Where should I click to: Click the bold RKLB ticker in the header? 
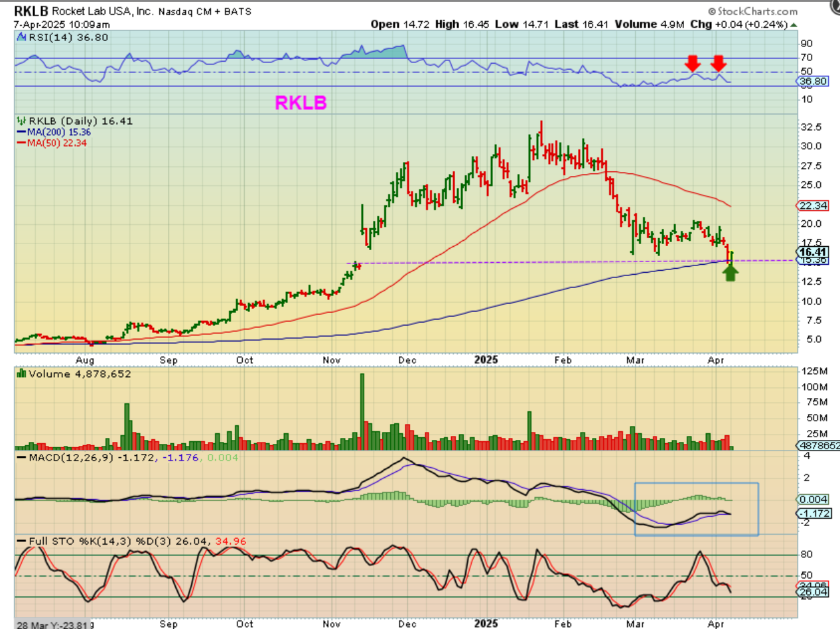tap(31, 11)
